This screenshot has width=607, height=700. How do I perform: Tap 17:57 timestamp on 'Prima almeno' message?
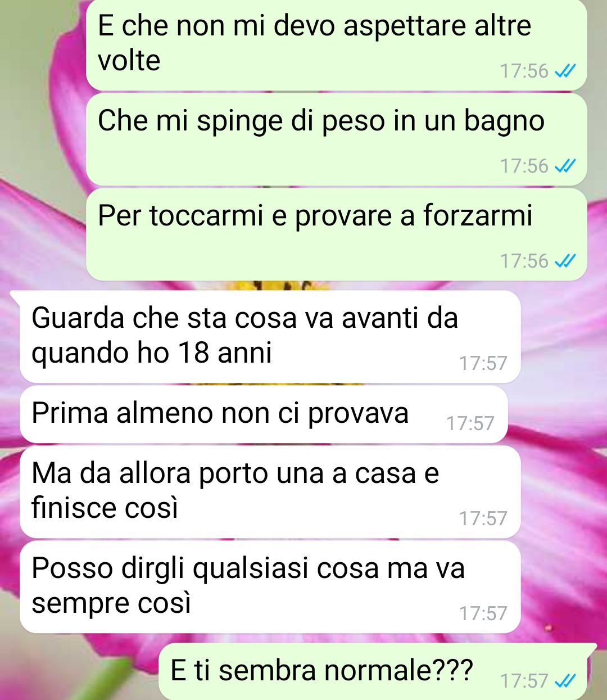point(470,423)
